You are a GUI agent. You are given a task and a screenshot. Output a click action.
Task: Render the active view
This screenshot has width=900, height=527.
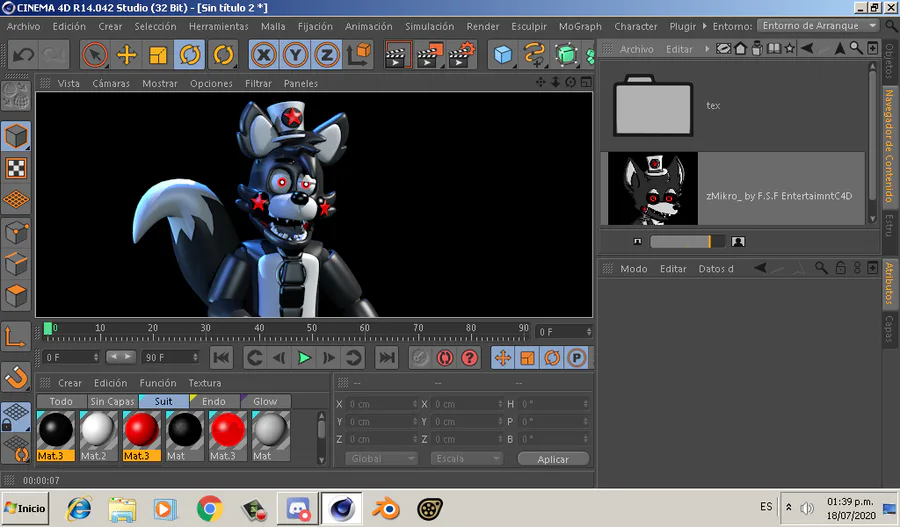pyautogui.click(x=397, y=55)
